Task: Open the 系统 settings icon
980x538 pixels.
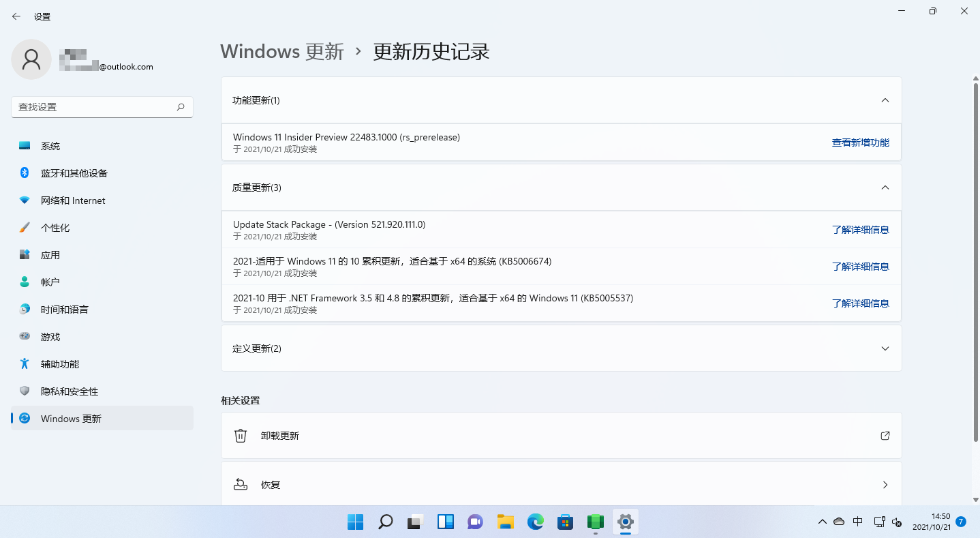Action: [25, 146]
